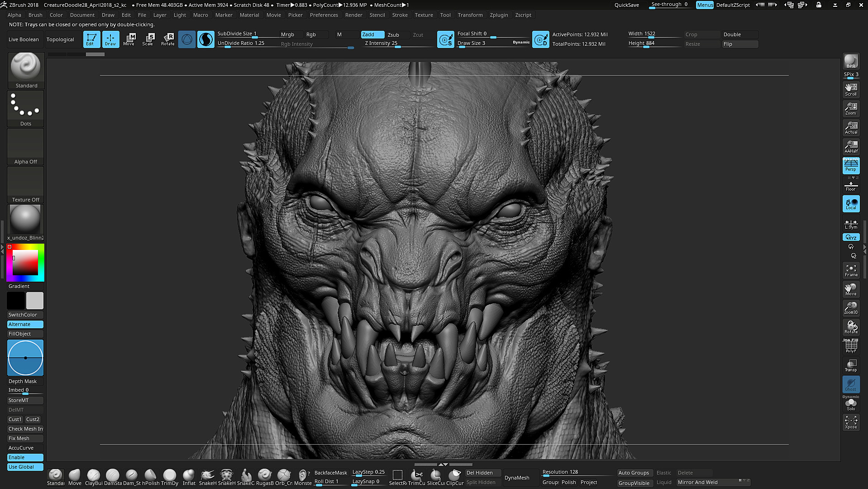Screen dimensions: 868x489
Task: Open the Dots stroke selector
Action: pyautogui.click(x=26, y=108)
